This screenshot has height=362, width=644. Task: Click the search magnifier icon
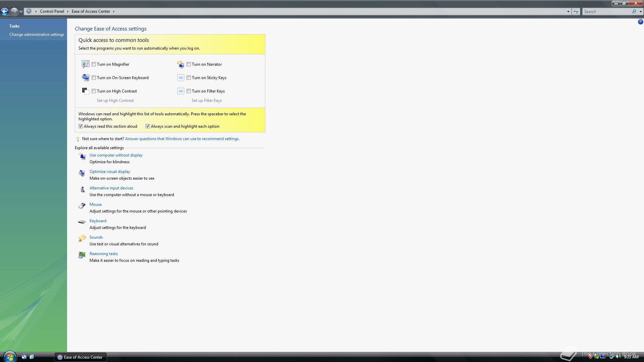point(634,11)
